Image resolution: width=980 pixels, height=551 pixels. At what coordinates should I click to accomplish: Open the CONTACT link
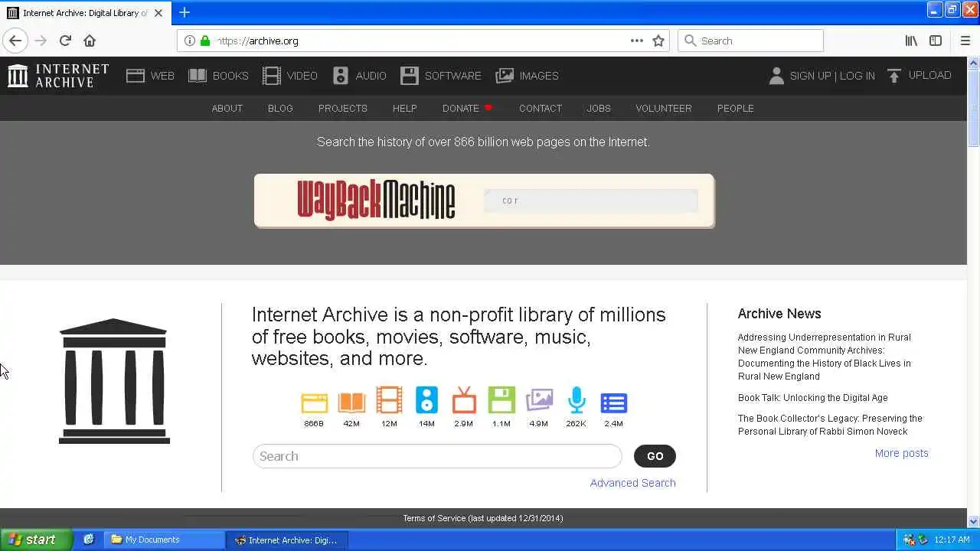tap(541, 109)
